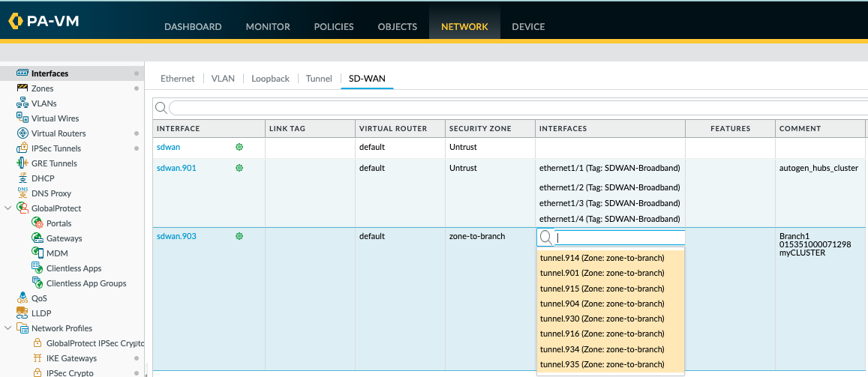The height and width of the screenshot is (377, 868).
Task: Click the table filter search field
Action: (510, 108)
